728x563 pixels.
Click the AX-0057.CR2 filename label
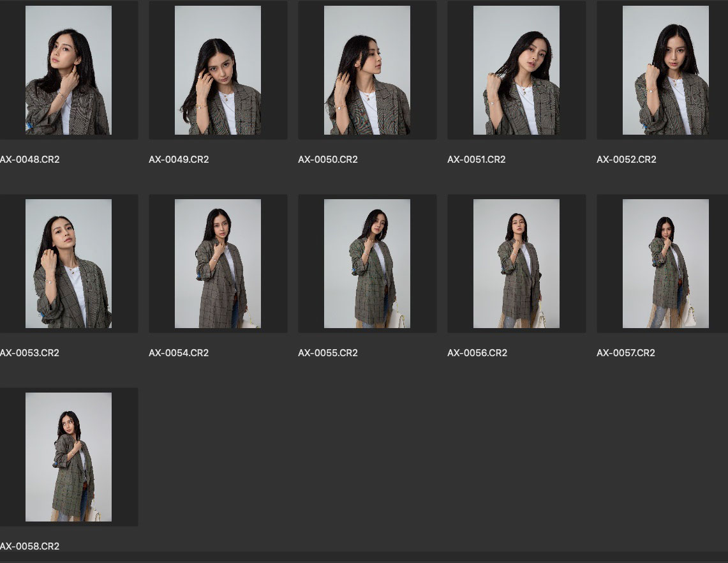point(626,353)
